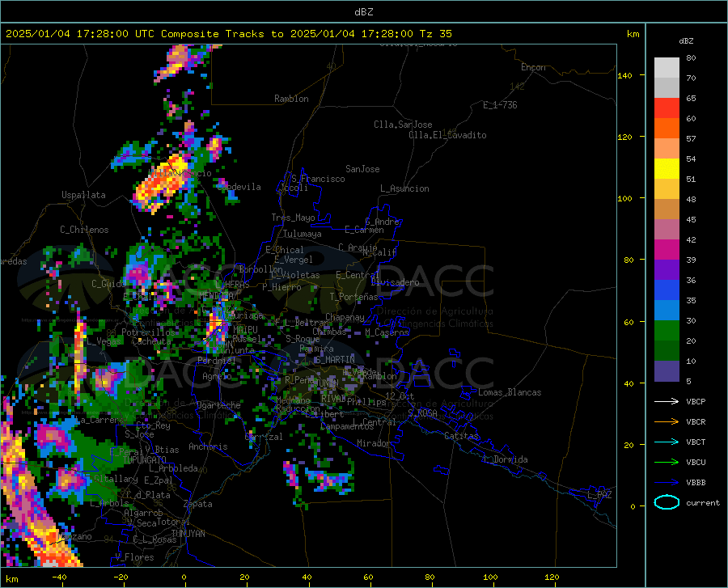This screenshot has width=728, height=588.
Task: Click the T_Porteñas label
Action: [353, 297]
